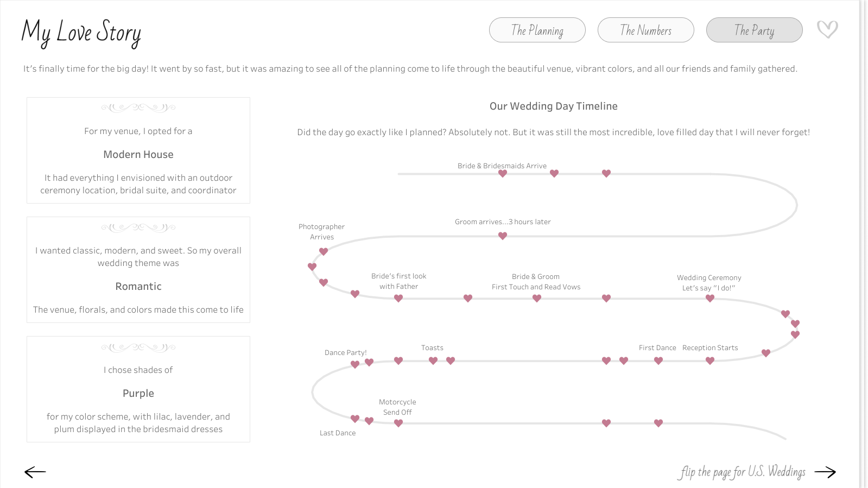Select The Party tab
Image resolution: width=868 pixels, height=488 pixels.
tap(754, 30)
